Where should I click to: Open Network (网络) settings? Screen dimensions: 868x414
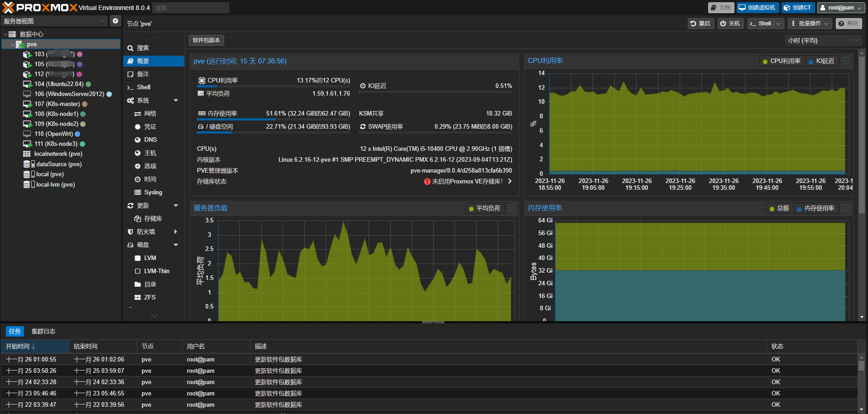click(x=153, y=114)
